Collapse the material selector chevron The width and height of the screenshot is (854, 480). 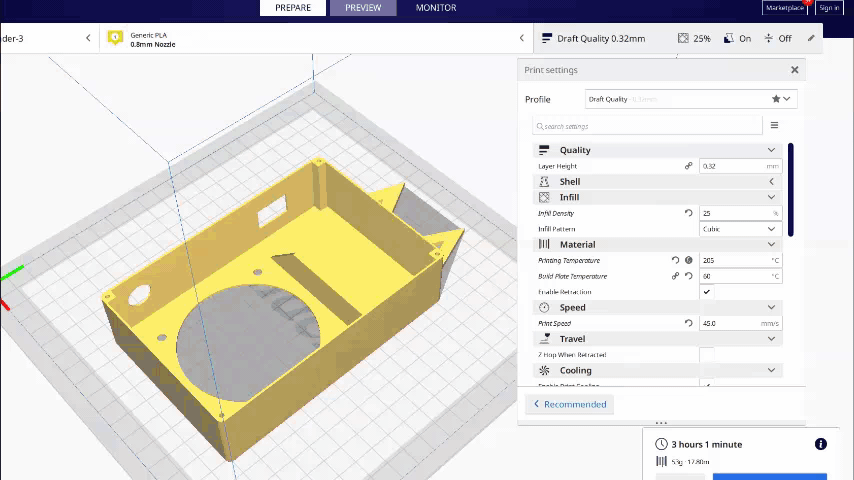coord(522,38)
